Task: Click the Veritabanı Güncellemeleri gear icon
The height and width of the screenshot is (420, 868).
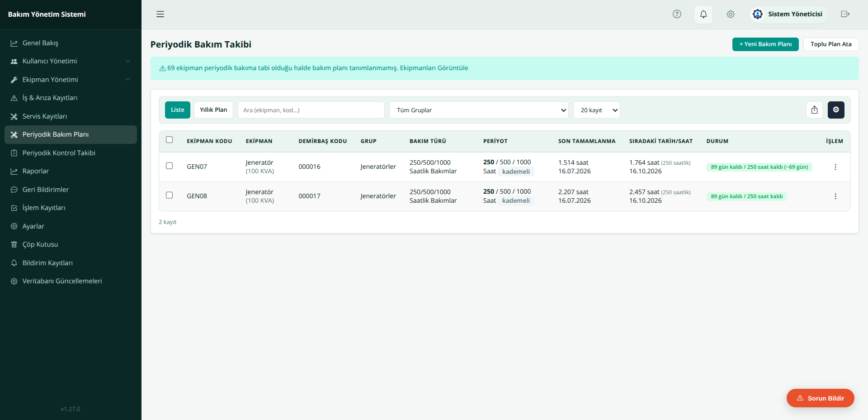Action: (x=14, y=282)
